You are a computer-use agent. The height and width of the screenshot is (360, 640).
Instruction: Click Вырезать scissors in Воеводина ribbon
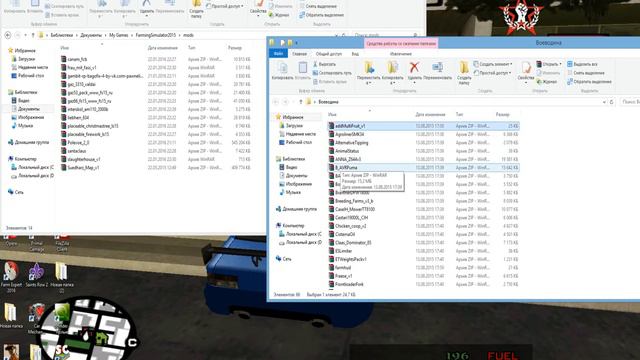coord(325,64)
